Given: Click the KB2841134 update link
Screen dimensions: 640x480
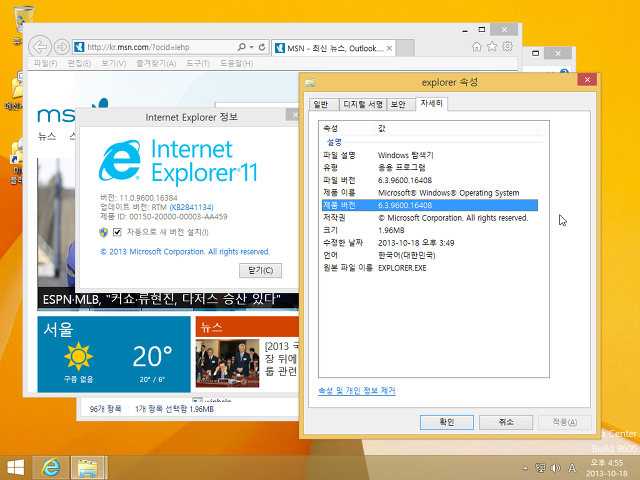Looking at the screenshot, I should (191, 207).
